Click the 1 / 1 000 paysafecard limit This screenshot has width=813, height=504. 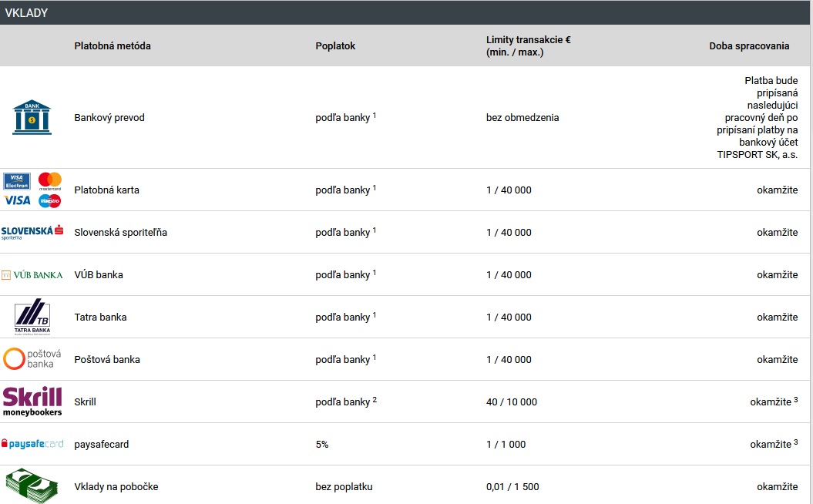[506, 445]
